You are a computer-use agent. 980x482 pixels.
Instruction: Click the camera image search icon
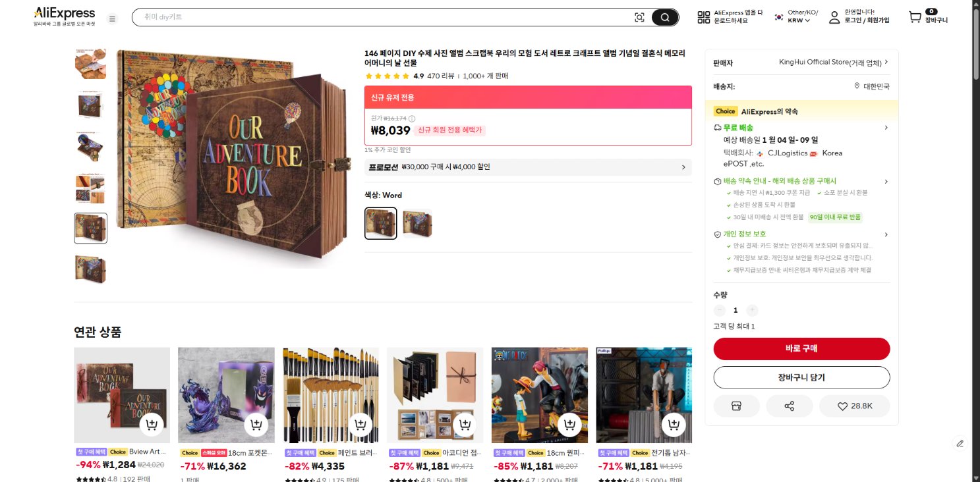[x=639, y=18]
